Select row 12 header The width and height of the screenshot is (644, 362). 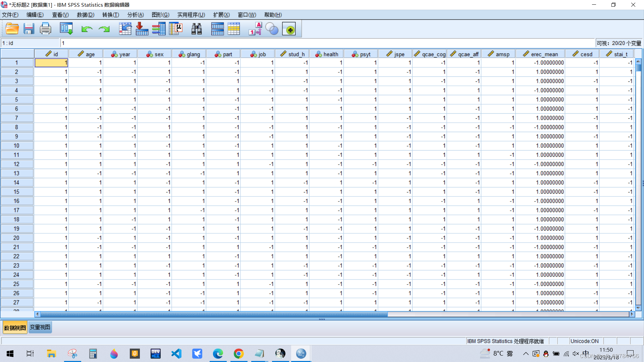pyautogui.click(x=16, y=164)
